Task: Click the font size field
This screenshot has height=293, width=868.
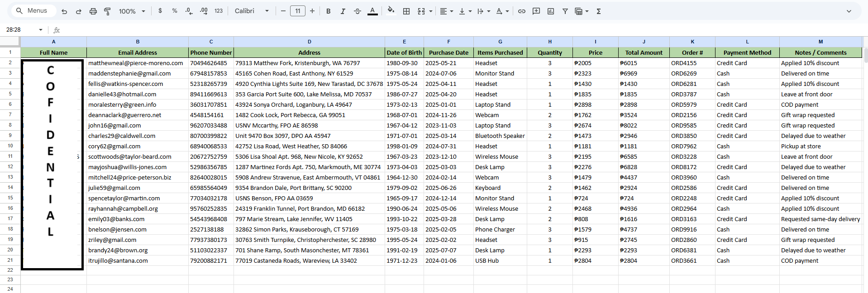Action: click(297, 11)
